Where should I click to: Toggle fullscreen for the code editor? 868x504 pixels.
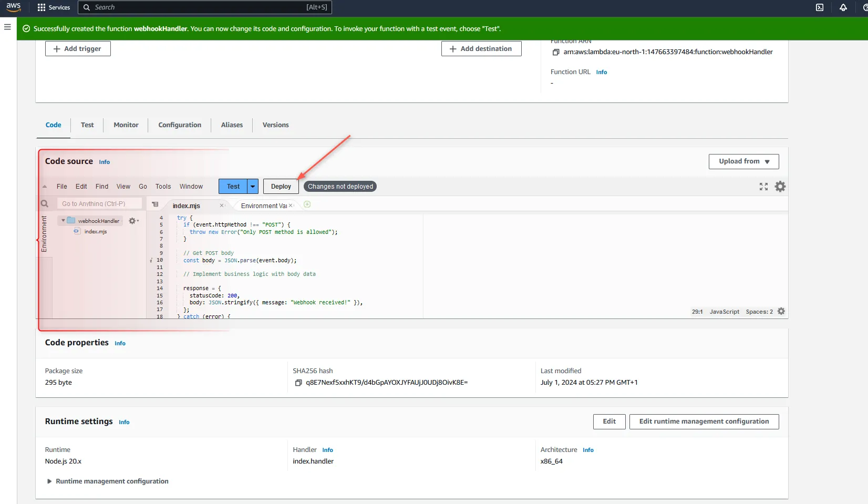pos(763,187)
